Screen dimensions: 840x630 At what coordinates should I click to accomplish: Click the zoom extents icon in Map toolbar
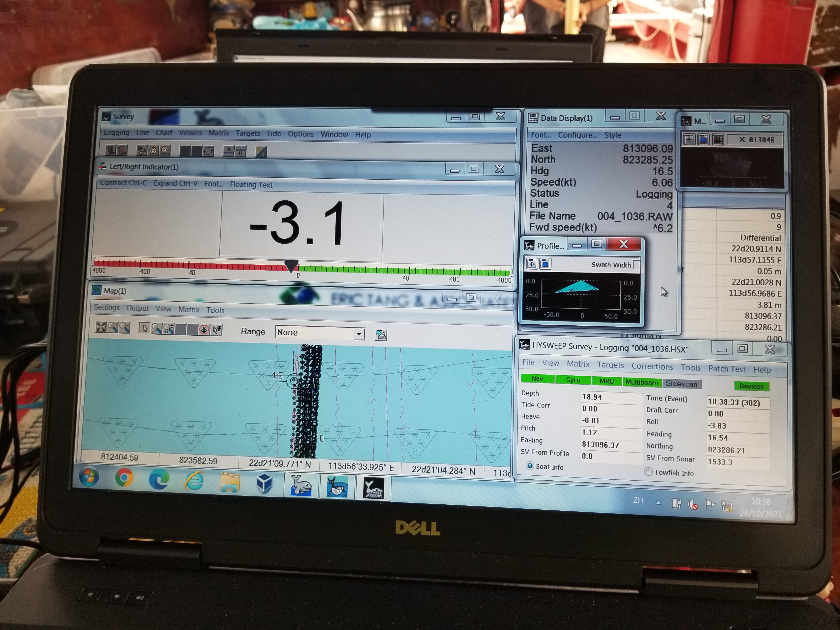(x=101, y=327)
